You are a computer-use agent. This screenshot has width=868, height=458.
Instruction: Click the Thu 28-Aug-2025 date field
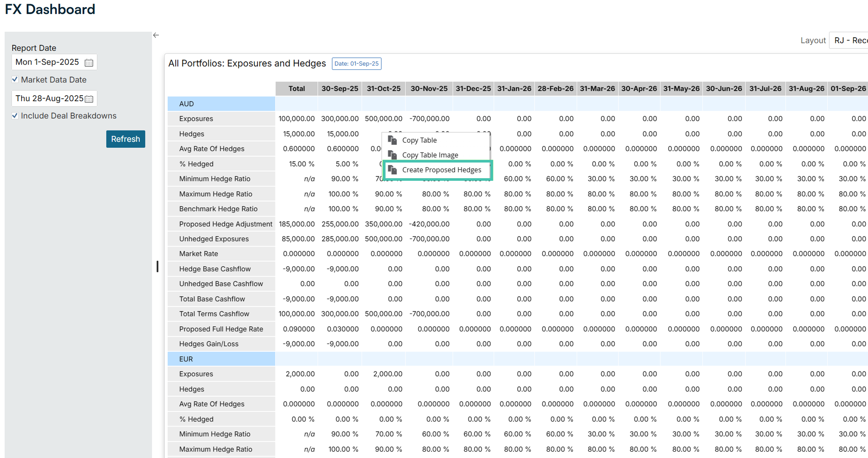[x=54, y=98]
